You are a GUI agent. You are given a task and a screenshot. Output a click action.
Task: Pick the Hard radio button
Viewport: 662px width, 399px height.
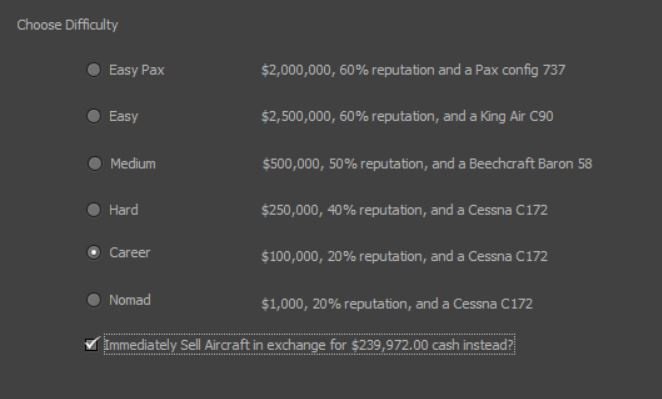click(94, 209)
